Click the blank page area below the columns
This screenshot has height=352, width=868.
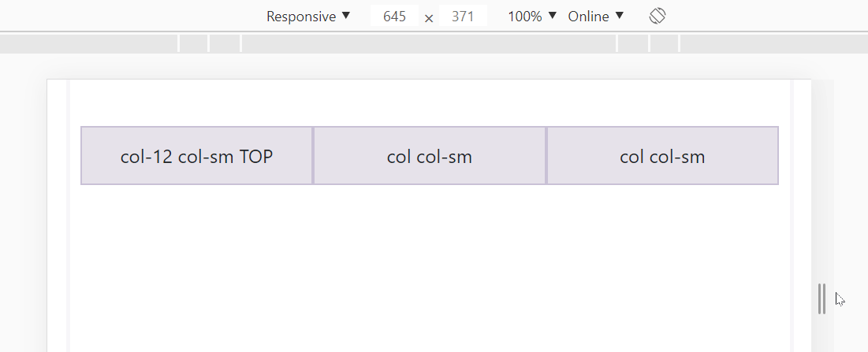tap(430, 268)
